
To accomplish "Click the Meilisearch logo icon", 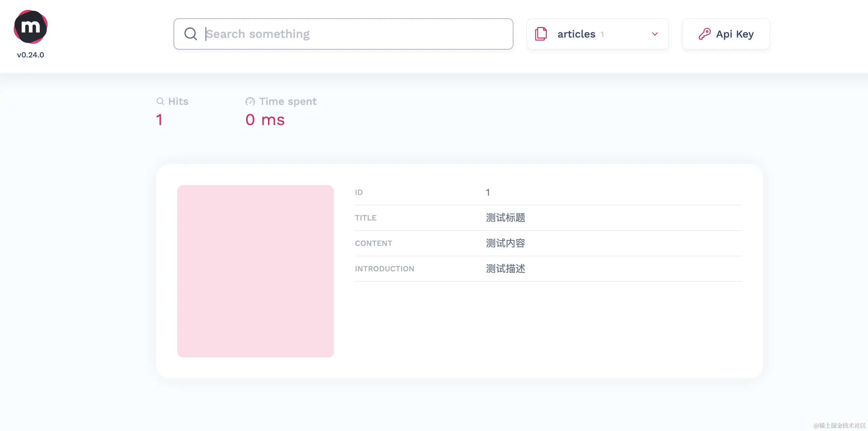I will pyautogui.click(x=30, y=26).
